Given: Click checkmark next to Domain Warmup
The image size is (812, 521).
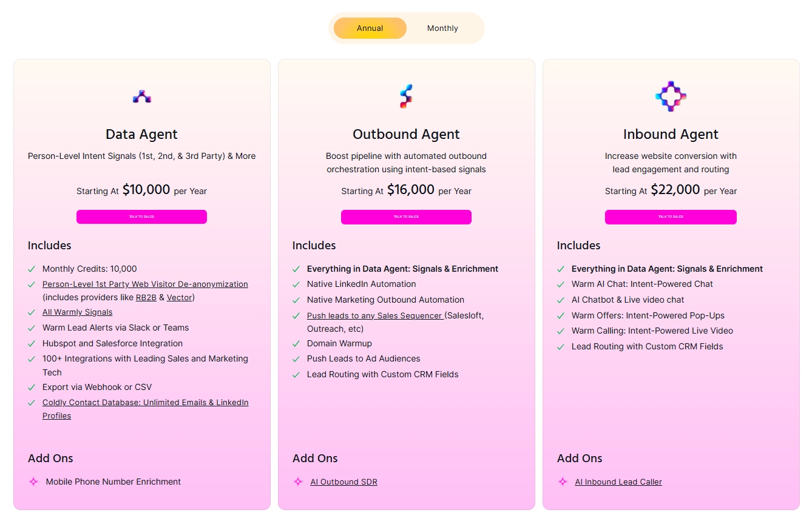Looking at the screenshot, I should [x=296, y=343].
